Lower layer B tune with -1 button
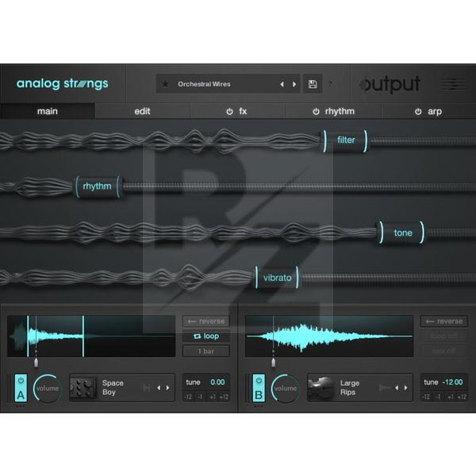Viewport: 476px width, 476px height. [438, 397]
